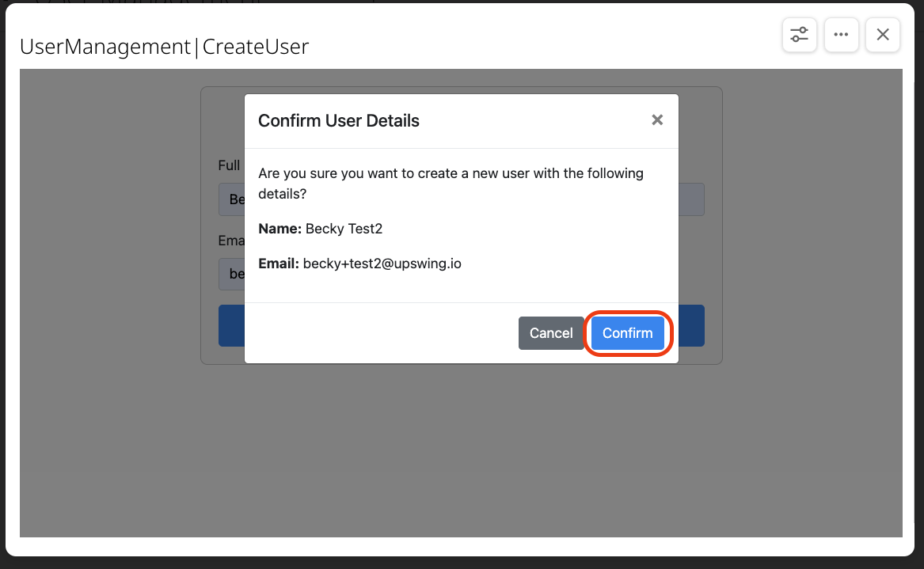Click the 'Confirm User Details' dialog title

(x=339, y=121)
